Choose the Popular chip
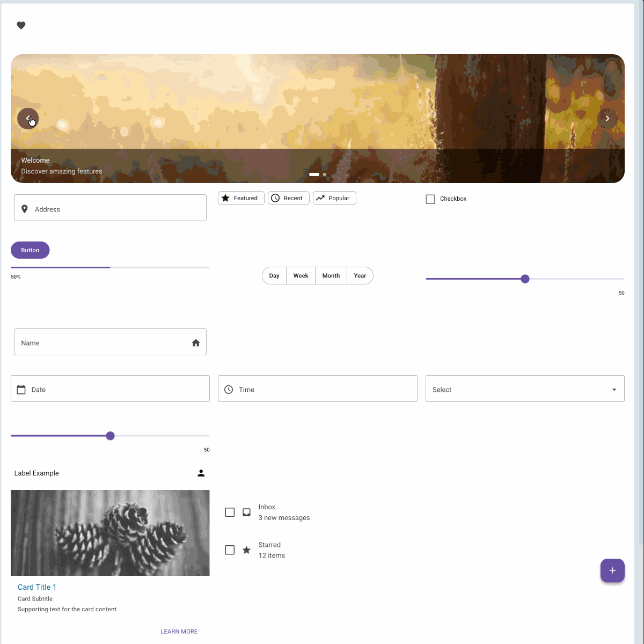The width and height of the screenshot is (644, 644). click(334, 198)
